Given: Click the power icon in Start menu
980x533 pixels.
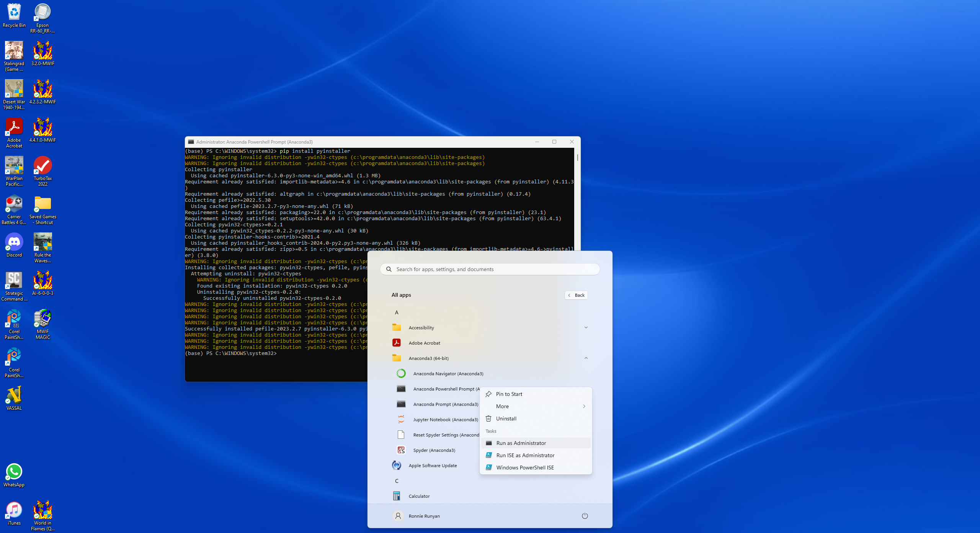Looking at the screenshot, I should point(585,516).
